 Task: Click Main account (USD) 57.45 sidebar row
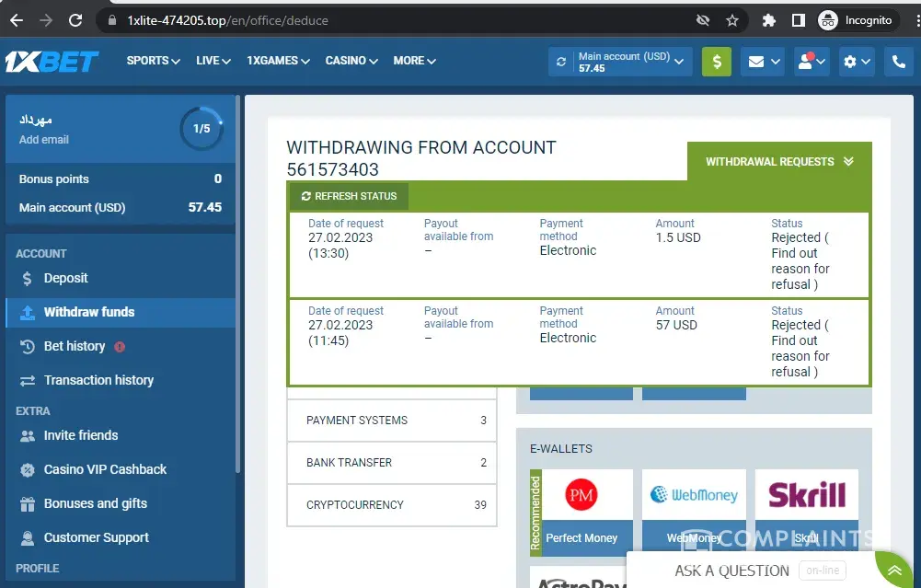pyautogui.click(x=121, y=207)
